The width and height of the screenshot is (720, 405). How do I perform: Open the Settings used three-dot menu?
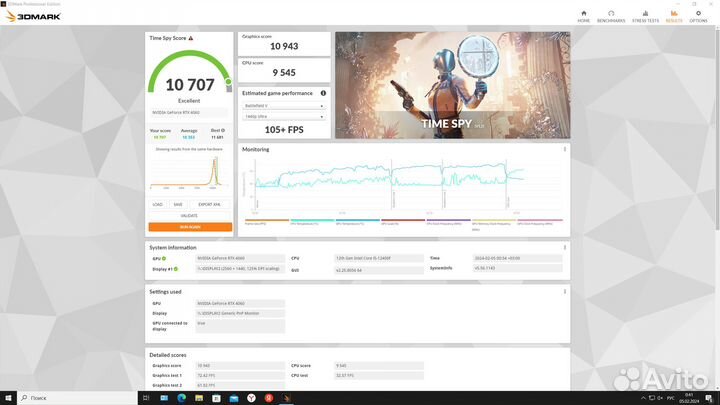(565, 292)
